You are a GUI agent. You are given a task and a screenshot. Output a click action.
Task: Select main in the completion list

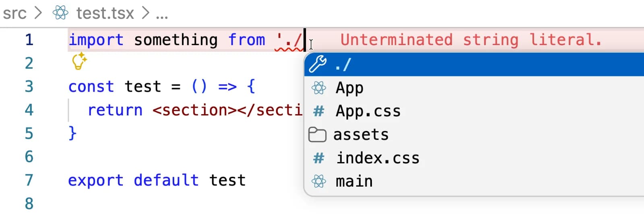click(354, 181)
